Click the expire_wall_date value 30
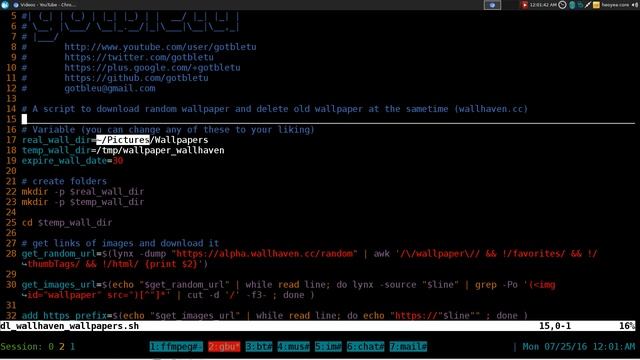This screenshot has width=640, height=360. tap(118, 160)
